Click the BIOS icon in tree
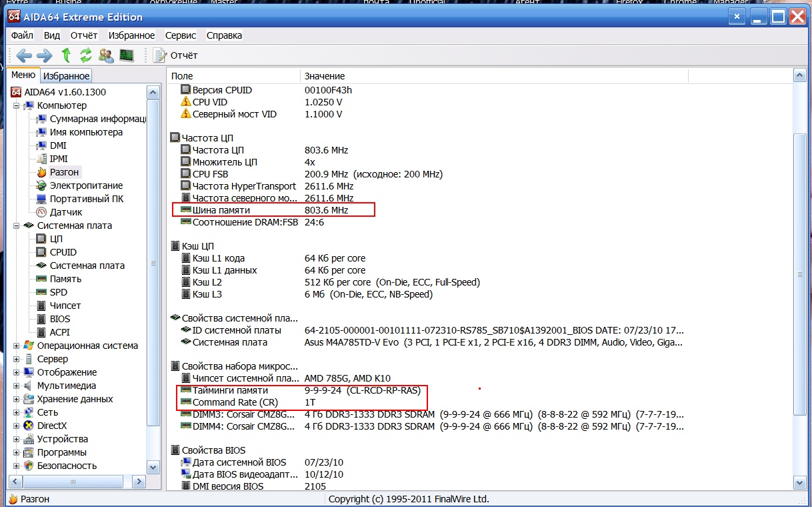Screen dimensions: 812x507 click(41, 319)
